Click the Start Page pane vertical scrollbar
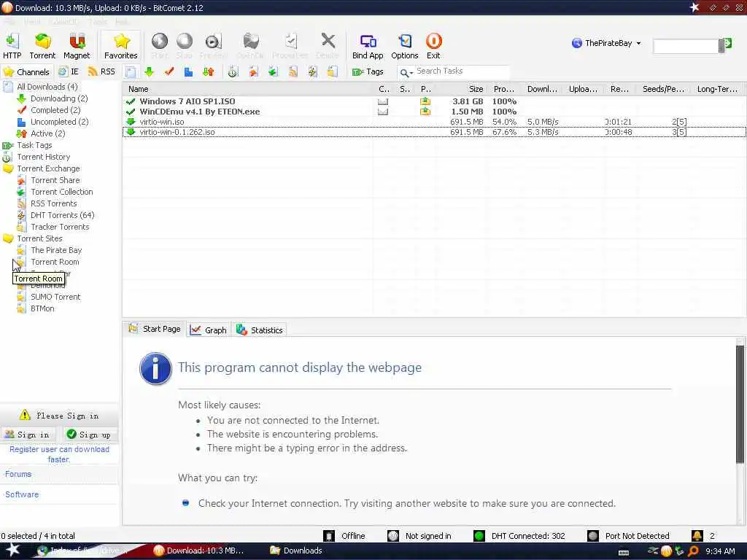The image size is (747, 560). point(740,402)
